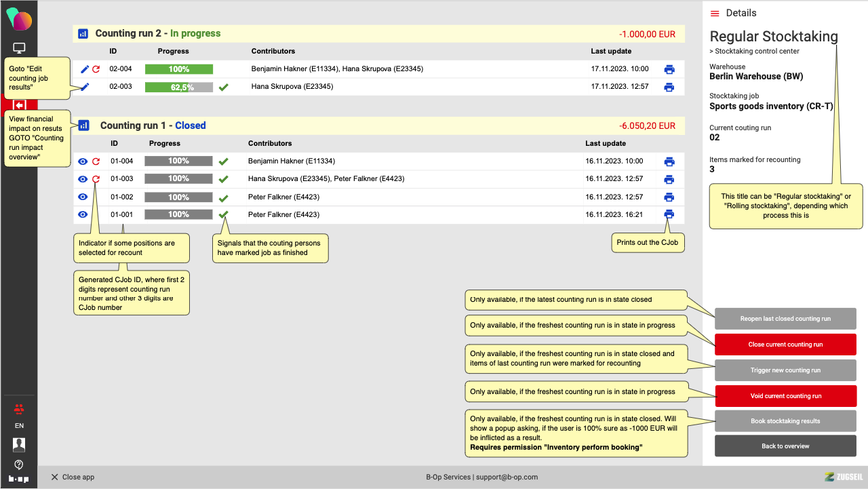Open the Counting run 2 impact overview icon
Image resolution: width=868 pixels, height=489 pixels.
[x=83, y=33]
